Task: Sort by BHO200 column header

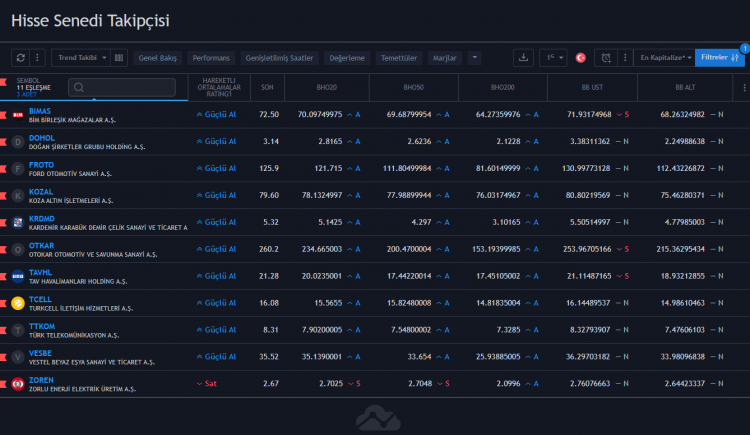Action: 503,88
